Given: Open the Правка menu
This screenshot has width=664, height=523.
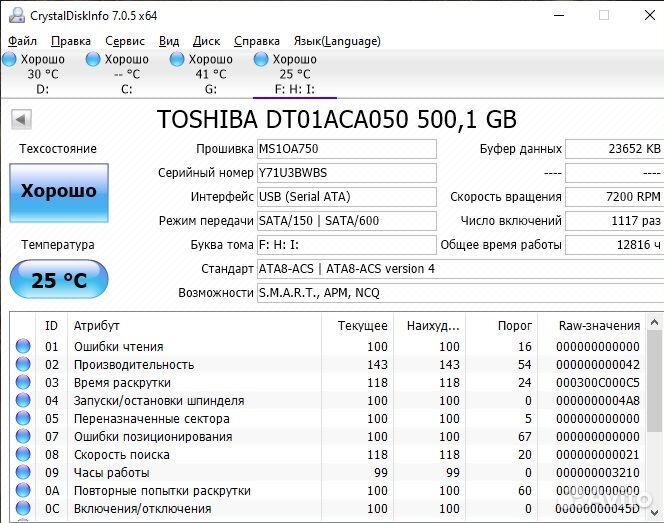Looking at the screenshot, I should coord(71,41).
